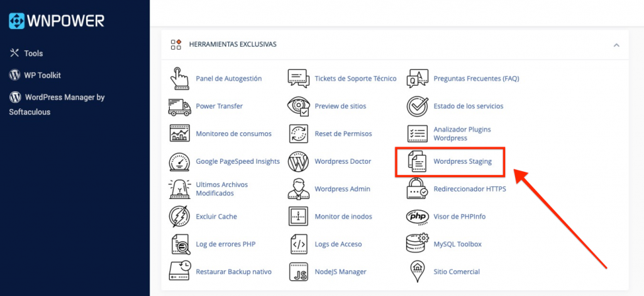This screenshot has height=296, width=644.
Task: Open the Visor de PHPInfo link
Action: point(460,217)
